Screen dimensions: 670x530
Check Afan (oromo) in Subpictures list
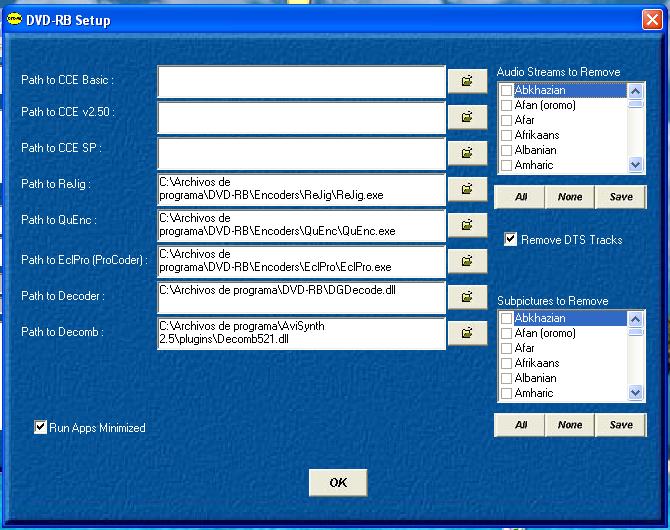coord(506,333)
